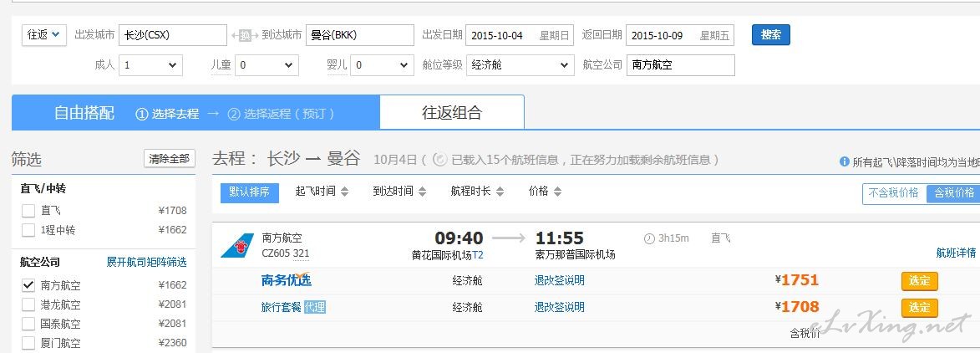Click the 旅行套餐 fare link

point(282,307)
